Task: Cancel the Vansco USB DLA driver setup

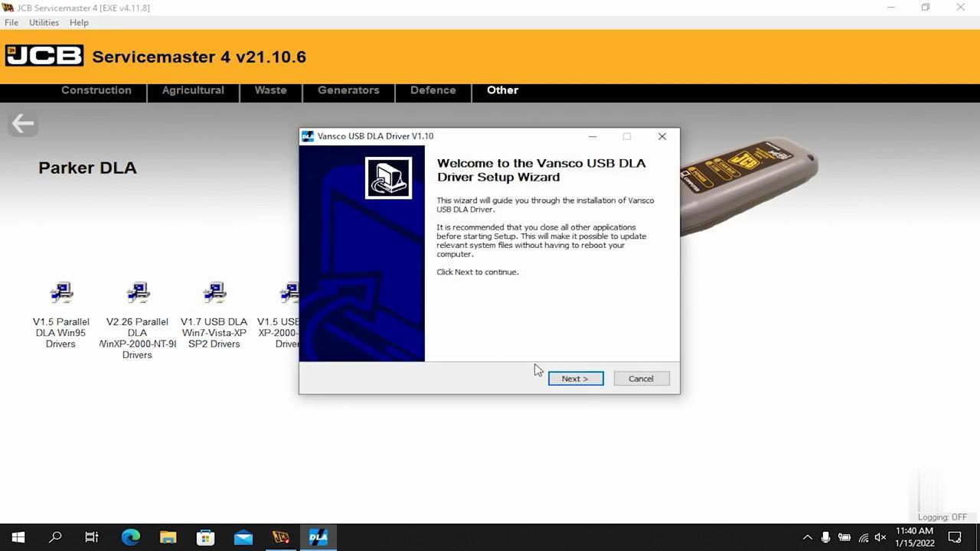Action: click(x=641, y=379)
